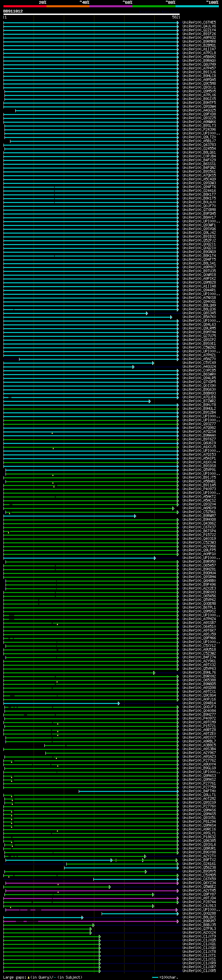Select the UniRef100_A7QKS5 label
This screenshot has height=980, width=222.
coord(199,175)
